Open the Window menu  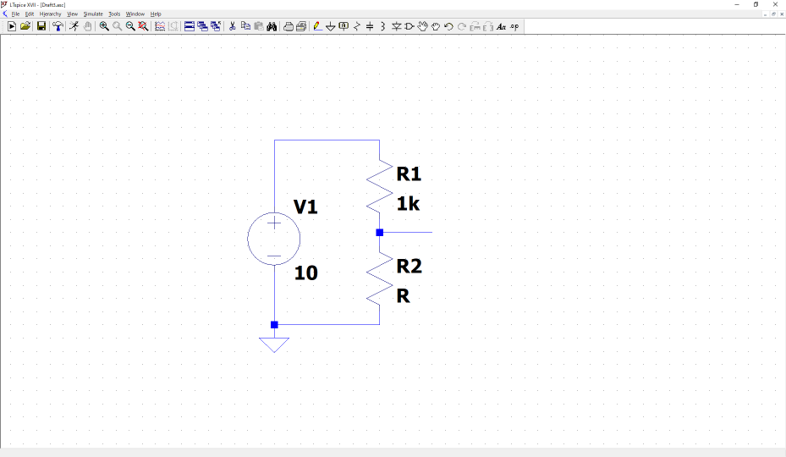tap(135, 14)
